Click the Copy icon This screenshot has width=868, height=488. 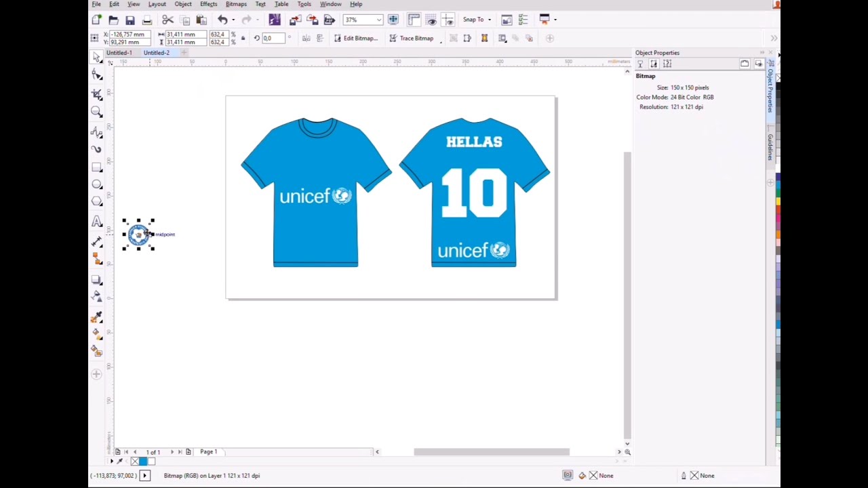click(184, 20)
